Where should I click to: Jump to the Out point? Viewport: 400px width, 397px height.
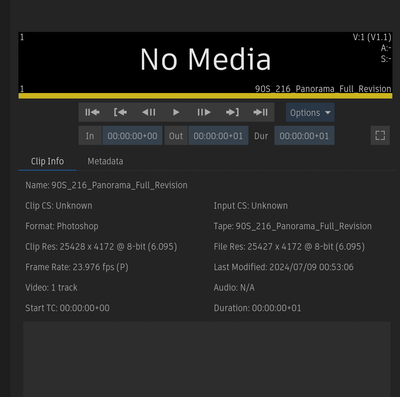pos(232,112)
